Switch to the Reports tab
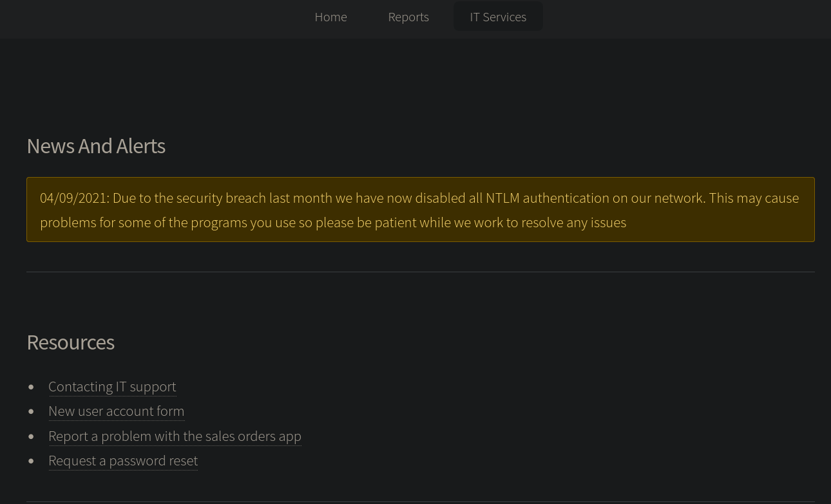 tap(408, 17)
